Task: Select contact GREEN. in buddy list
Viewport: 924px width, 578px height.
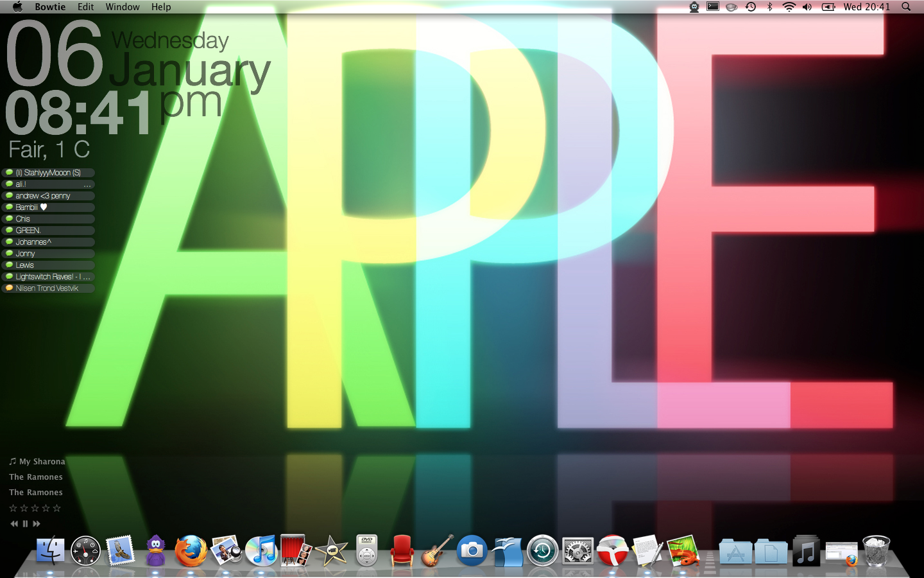Action: (48, 231)
